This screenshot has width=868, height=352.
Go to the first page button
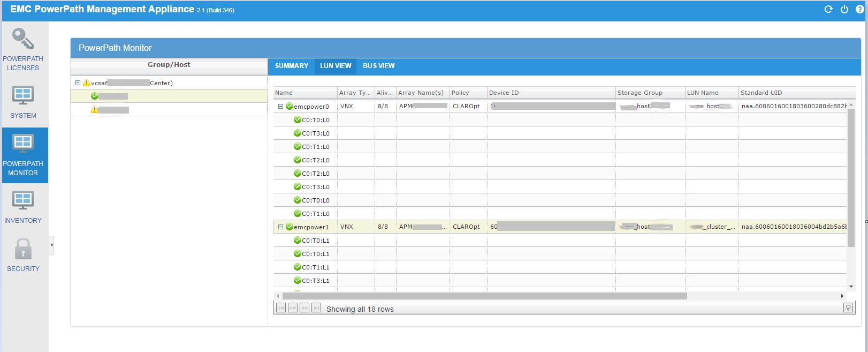coord(280,308)
